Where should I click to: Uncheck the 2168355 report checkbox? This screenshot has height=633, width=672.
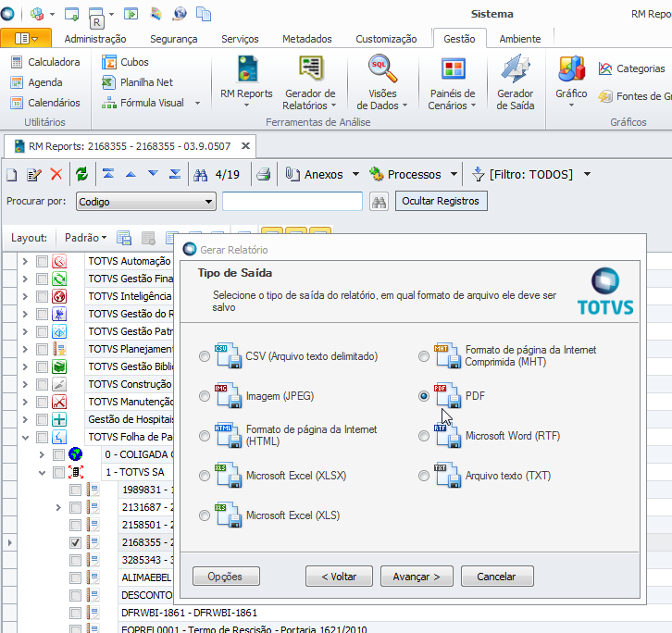75,542
